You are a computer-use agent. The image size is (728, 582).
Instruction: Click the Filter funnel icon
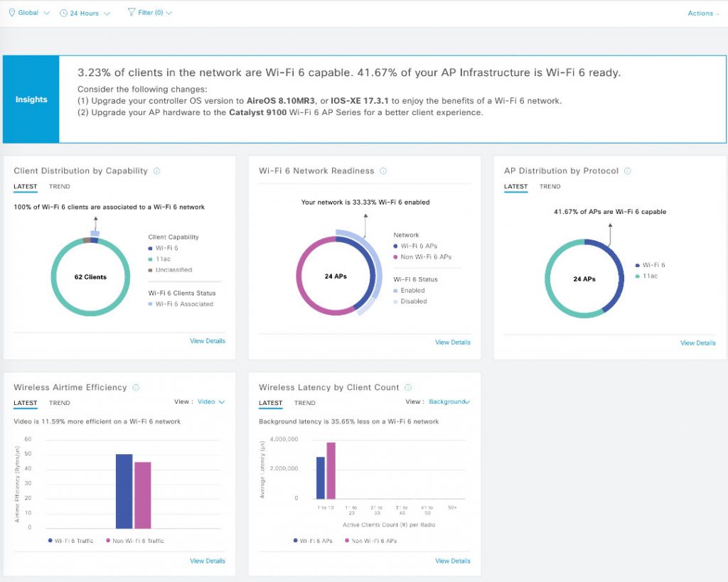click(130, 12)
